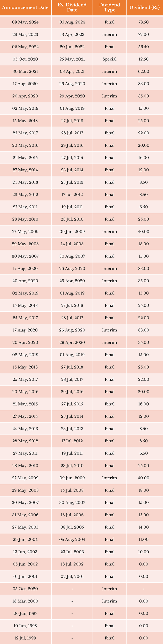The width and height of the screenshot is (163, 644).
Task: Select the 72.00 dividend value
Action: click(x=143, y=35)
